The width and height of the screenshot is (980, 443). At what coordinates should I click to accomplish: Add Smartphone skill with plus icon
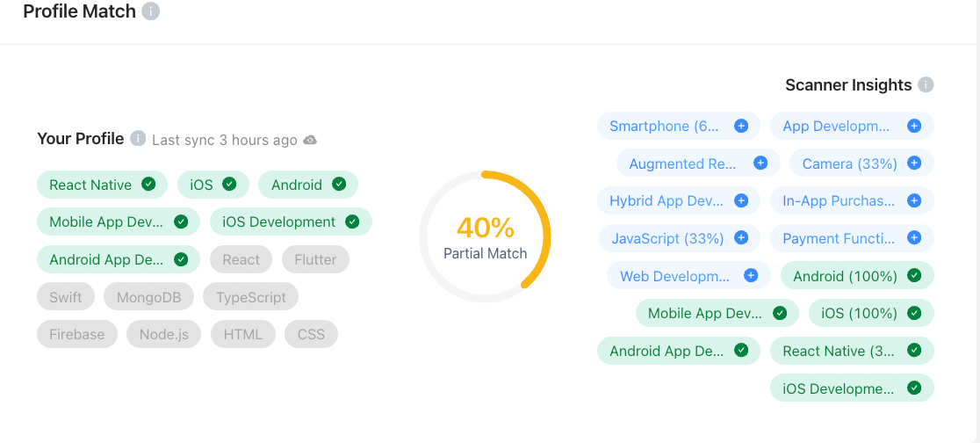tap(740, 126)
